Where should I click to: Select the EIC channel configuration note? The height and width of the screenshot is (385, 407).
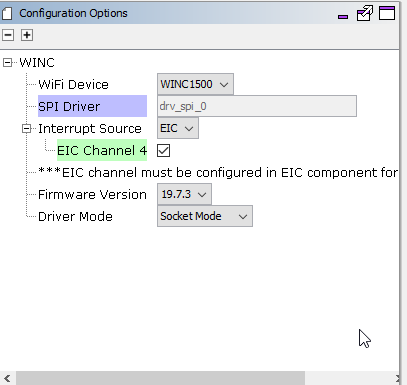coord(218,172)
